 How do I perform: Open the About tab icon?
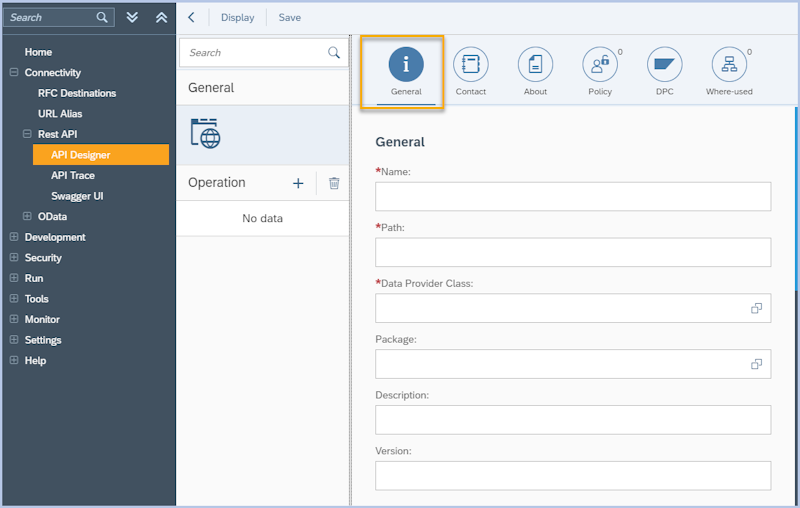point(535,66)
